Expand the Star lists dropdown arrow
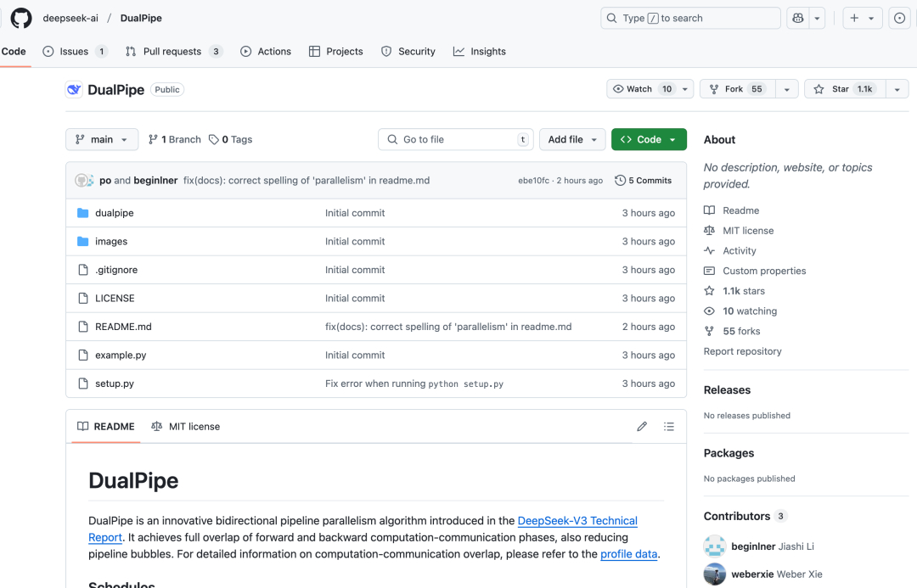Screen dimensions: 917x588 coord(897,89)
